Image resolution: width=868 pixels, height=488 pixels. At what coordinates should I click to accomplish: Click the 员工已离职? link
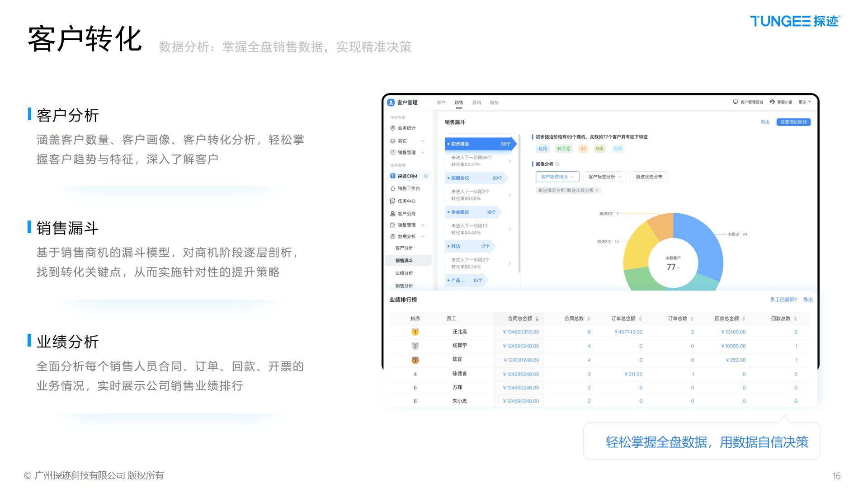coord(783,300)
